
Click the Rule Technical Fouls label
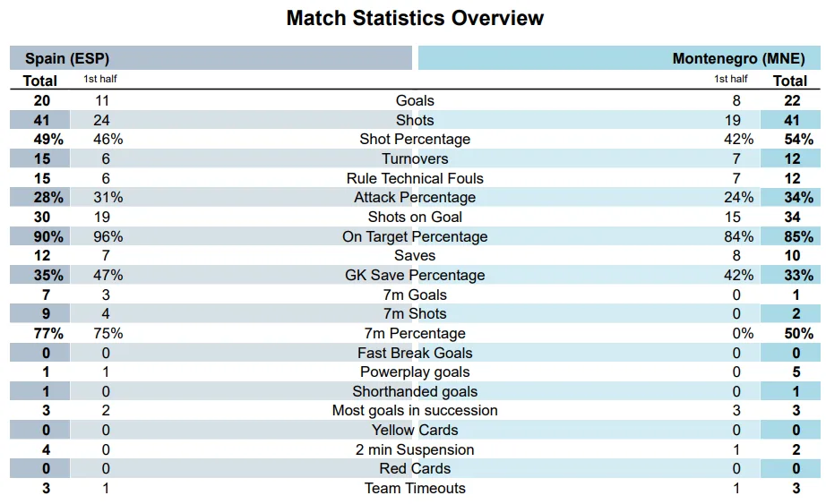(x=415, y=178)
